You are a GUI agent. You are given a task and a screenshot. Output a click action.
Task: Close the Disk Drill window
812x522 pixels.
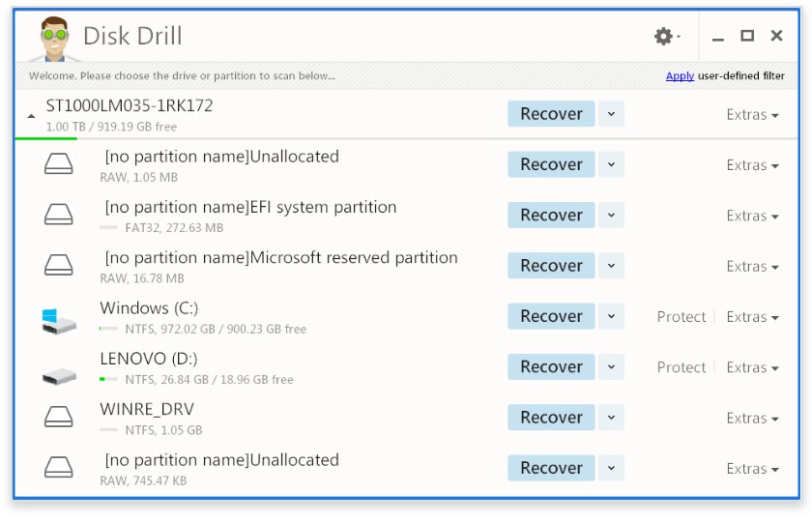(x=776, y=35)
